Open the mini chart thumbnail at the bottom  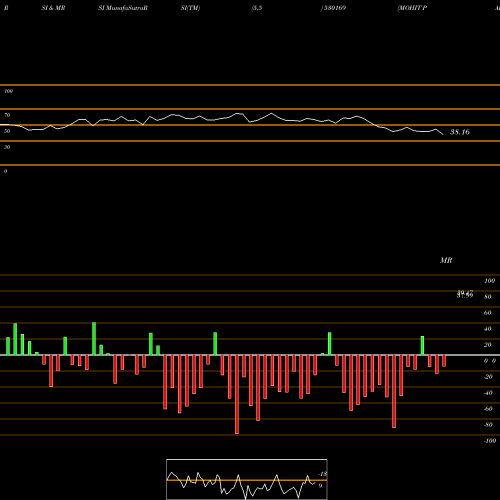click(x=247, y=479)
